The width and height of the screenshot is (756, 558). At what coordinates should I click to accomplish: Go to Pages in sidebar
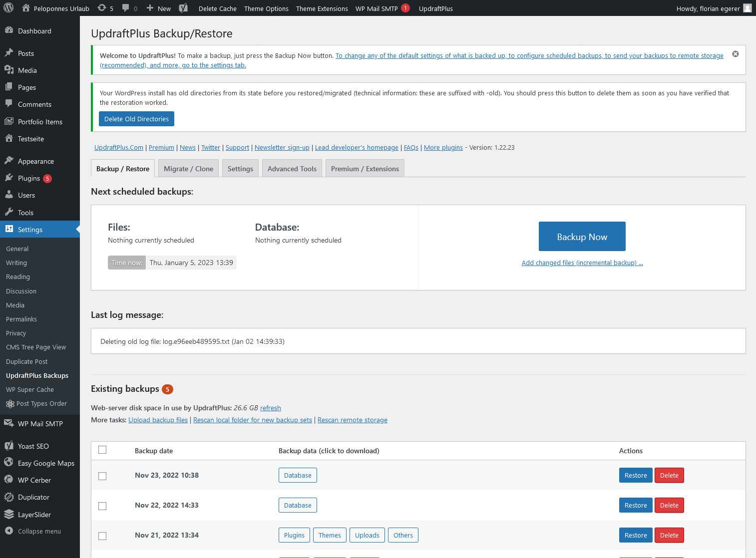(40, 87)
